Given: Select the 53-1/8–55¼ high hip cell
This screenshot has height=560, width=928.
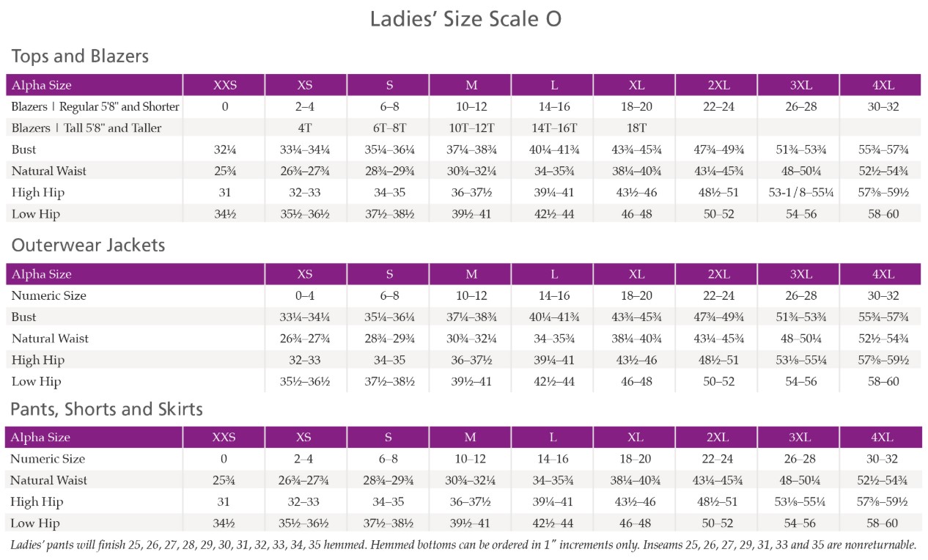Looking at the screenshot, I should tap(801, 193).
